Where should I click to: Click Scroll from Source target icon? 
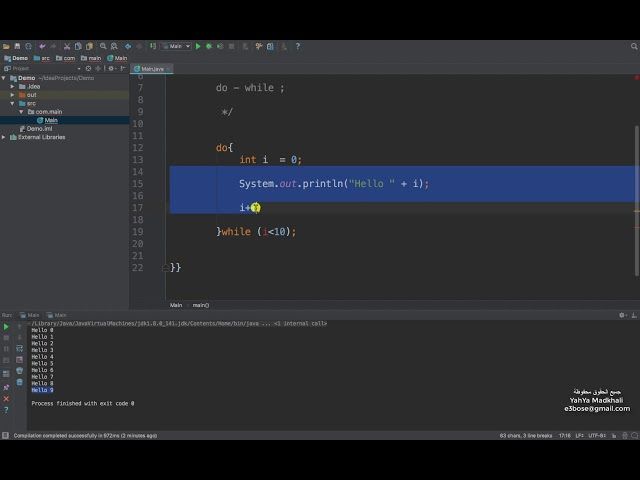89,69
